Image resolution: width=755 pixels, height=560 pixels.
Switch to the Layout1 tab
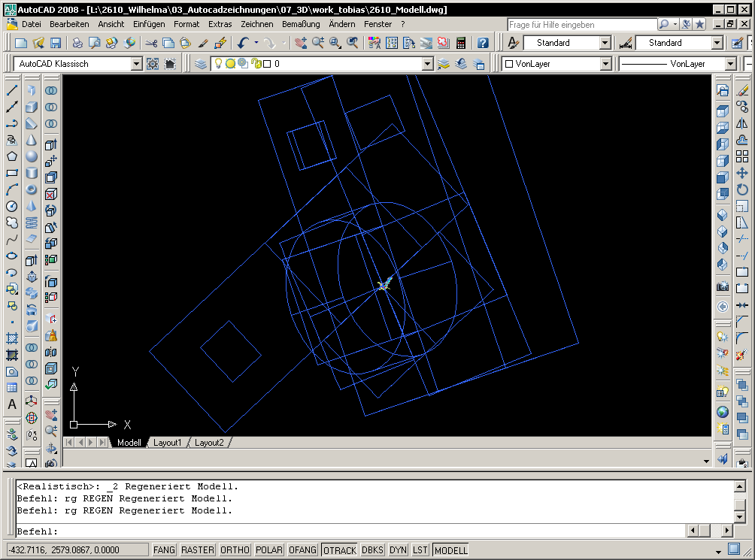167,443
